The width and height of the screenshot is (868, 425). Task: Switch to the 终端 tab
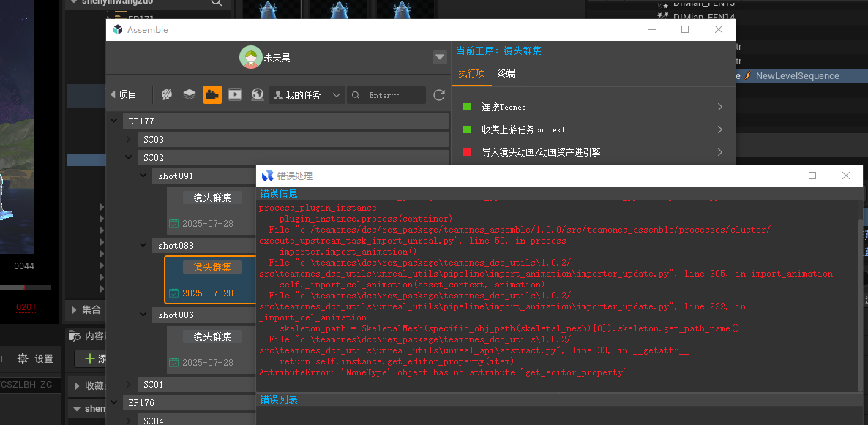point(506,73)
